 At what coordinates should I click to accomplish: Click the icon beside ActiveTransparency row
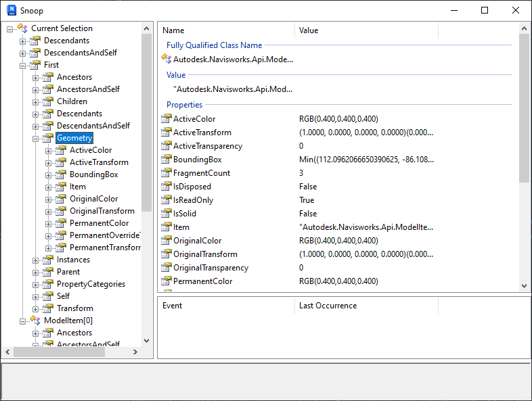(167, 146)
